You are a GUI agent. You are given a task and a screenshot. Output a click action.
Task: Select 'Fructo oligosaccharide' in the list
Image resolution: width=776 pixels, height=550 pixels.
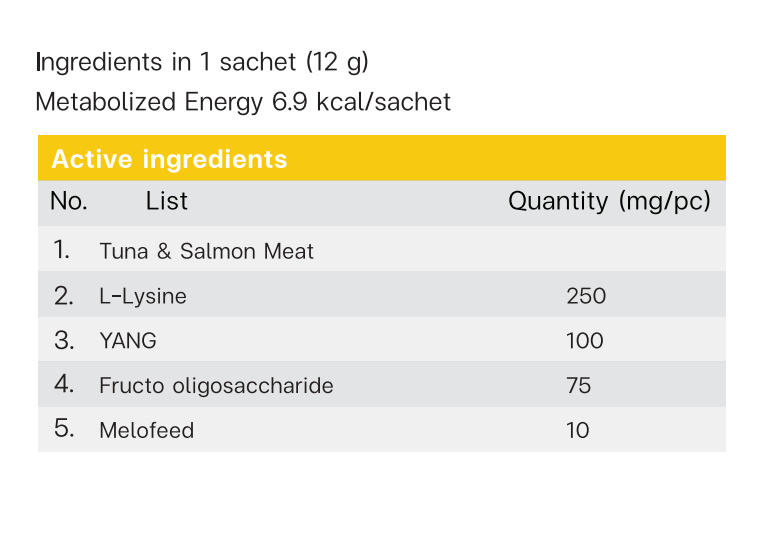click(216, 386)
